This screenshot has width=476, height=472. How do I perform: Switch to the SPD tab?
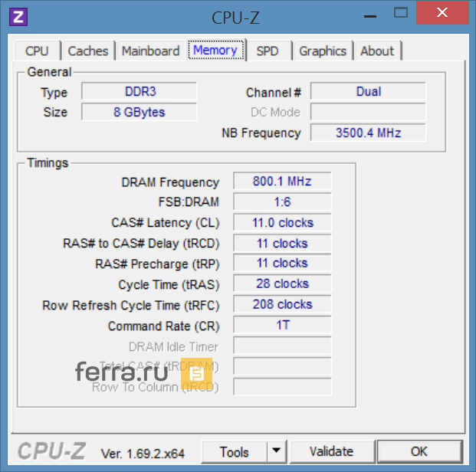point(268,51)
